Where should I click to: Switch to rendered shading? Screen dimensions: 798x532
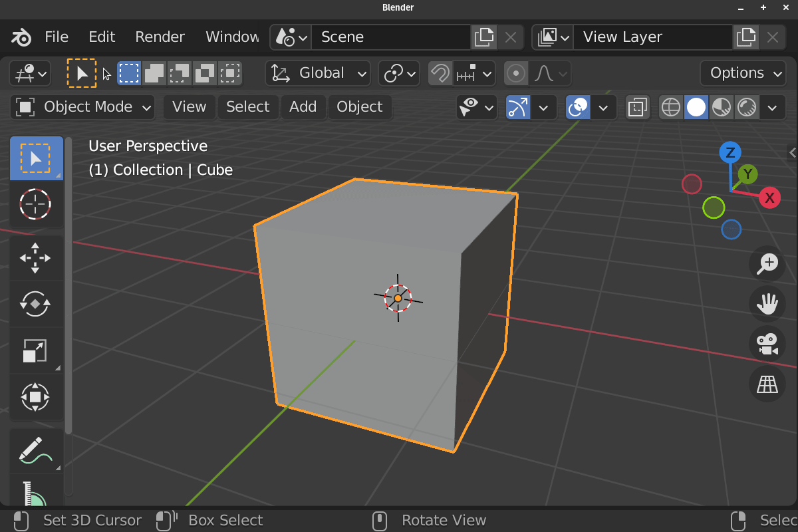(747, 107)
